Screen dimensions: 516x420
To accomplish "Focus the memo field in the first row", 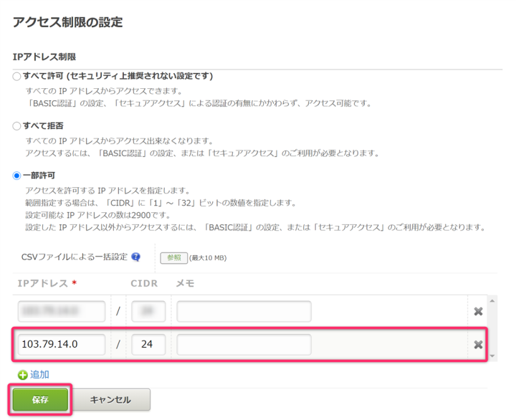I will 244,311.
